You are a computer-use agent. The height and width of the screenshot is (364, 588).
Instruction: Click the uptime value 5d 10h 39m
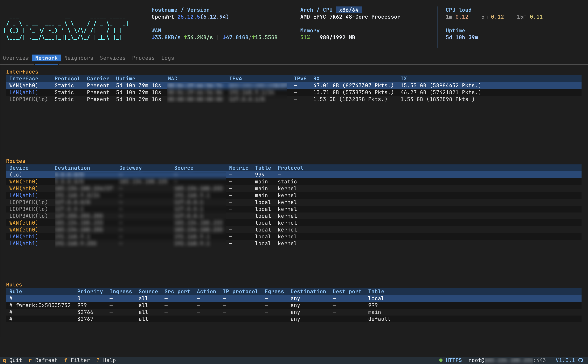[x=462, y=37]
